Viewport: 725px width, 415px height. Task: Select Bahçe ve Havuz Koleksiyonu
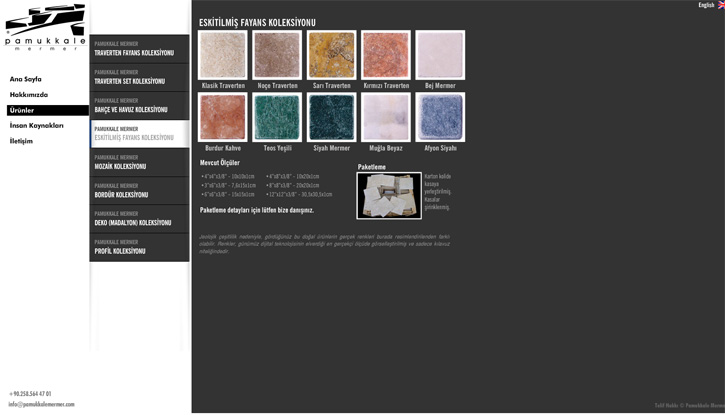click(x=139, y=106)
